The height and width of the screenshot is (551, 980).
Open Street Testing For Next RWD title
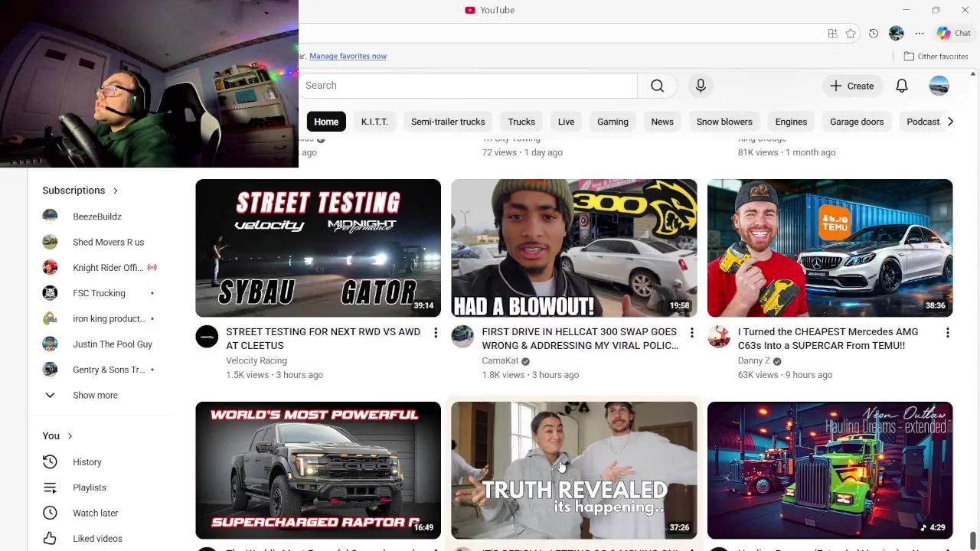(x=323, y=338)
